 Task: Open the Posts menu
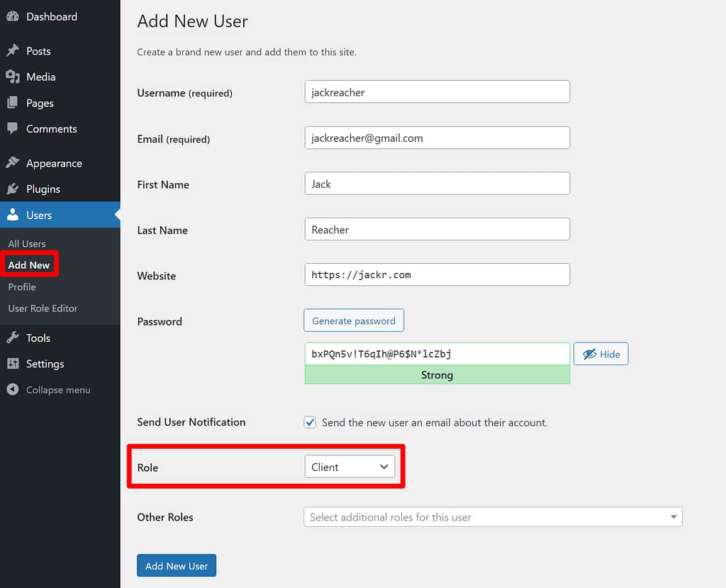(60, 50)
